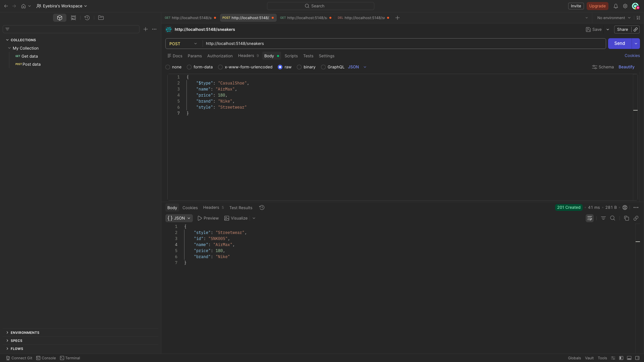Viewport: 644px width, 362px height.
Task: Copy the response body to clipboard
Action: (626, 218)
